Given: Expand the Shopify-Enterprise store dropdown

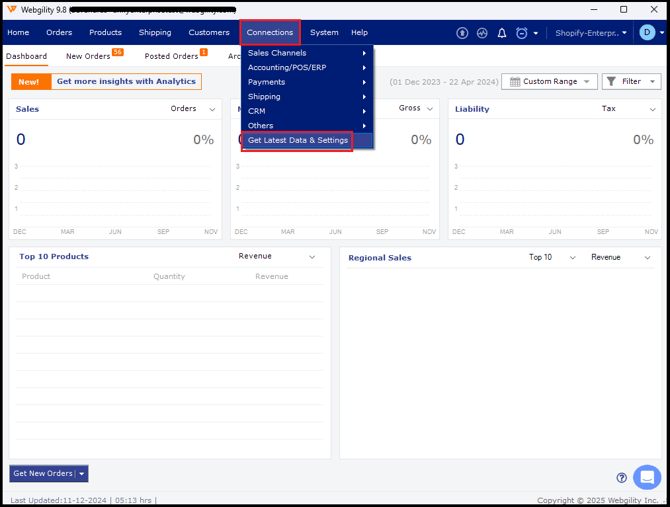Looking at the screenshot, I should pos(592,33).
